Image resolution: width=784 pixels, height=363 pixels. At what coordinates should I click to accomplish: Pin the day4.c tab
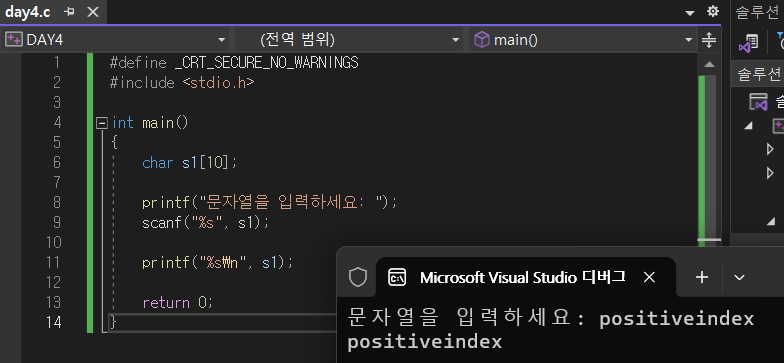point(70,12)
